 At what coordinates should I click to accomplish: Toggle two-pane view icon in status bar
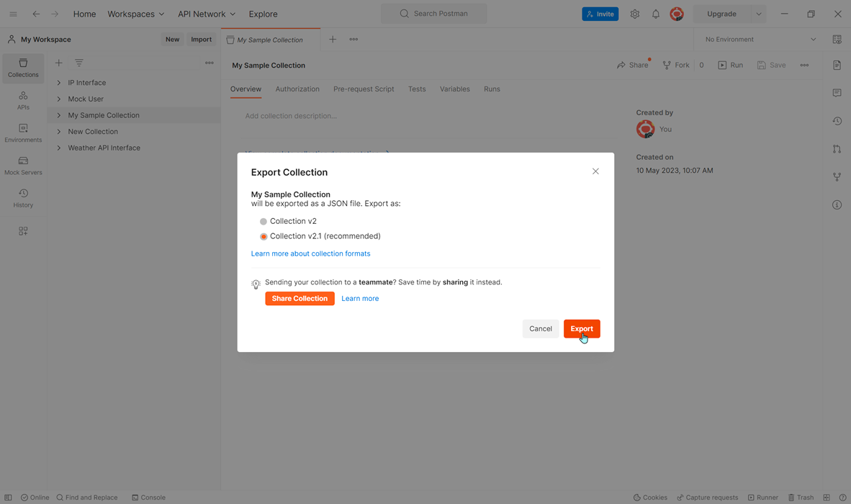[x=827, y=498]
